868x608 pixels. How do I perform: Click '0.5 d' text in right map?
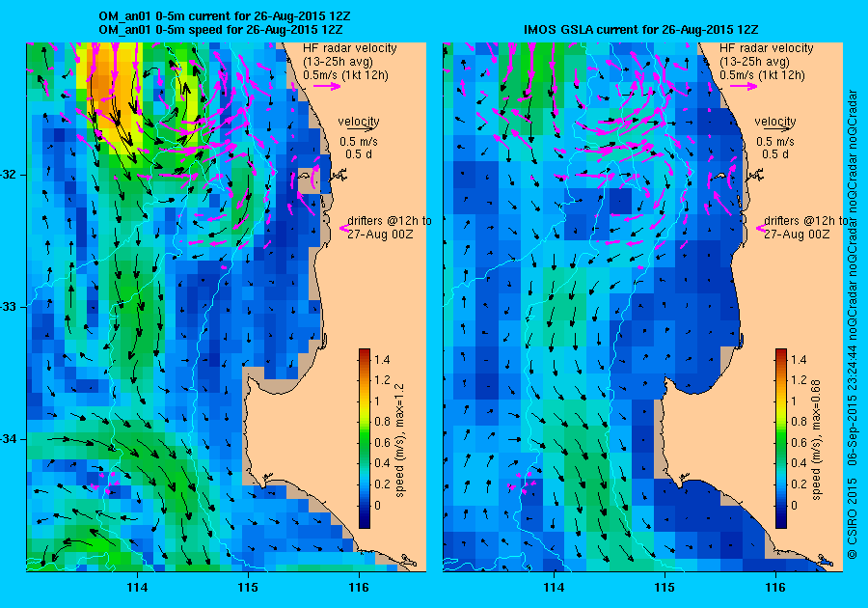(775, 154)
